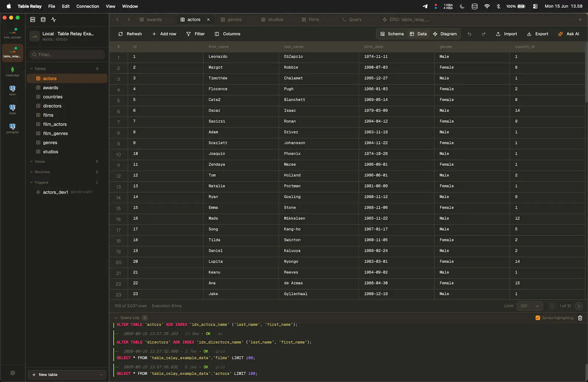Click the Local Table Relay connection header

[67, 36]
